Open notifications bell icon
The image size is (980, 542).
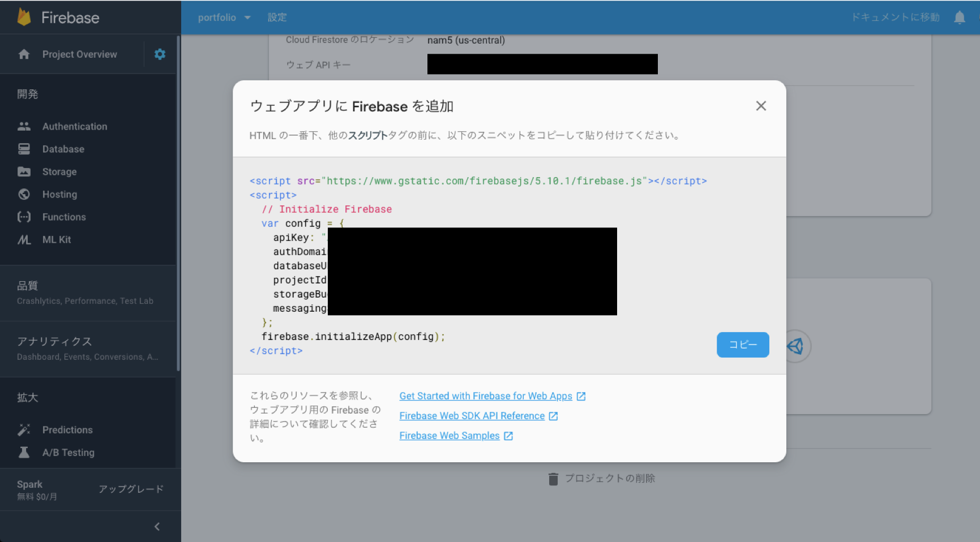click(960, 18)
